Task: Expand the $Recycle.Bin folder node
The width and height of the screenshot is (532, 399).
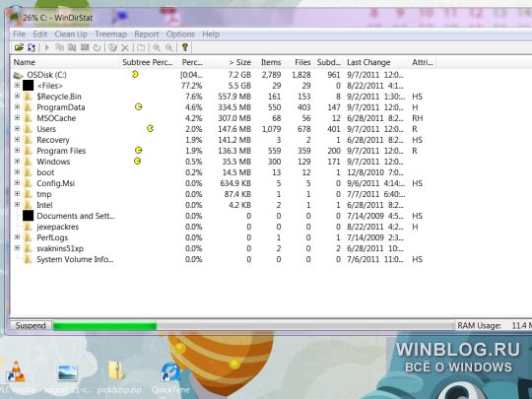Action: coord(17,96)
